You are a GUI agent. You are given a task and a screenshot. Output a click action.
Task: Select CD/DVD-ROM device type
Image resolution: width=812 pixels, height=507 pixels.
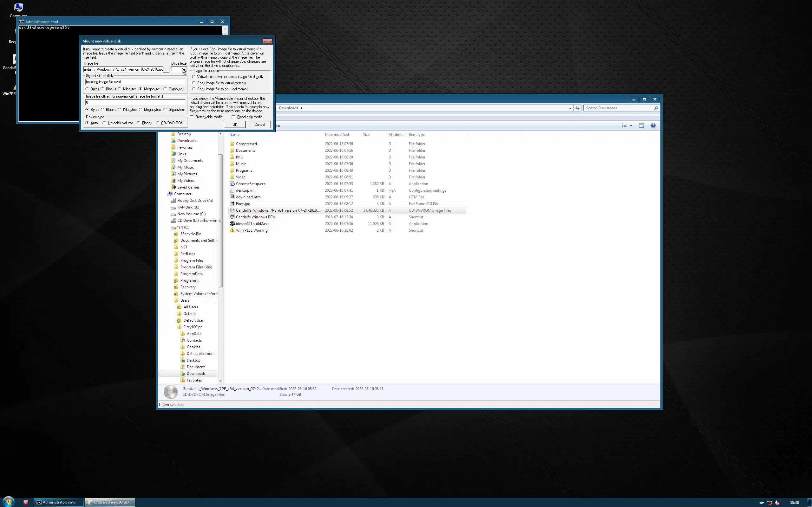point(157,123)
